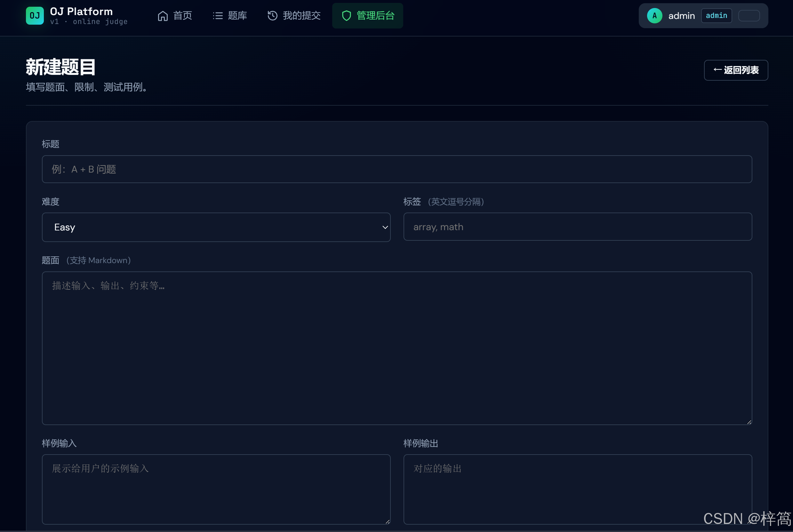Screen dimensions: 793x532
Task: Click the empty button next to admin badge
Action: (x=749, y=16)
